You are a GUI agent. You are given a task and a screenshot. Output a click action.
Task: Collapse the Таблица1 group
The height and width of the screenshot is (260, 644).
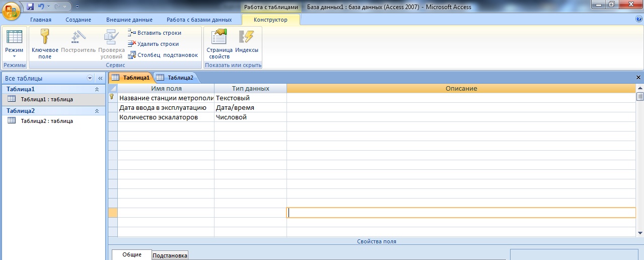[x=97, y=89]
